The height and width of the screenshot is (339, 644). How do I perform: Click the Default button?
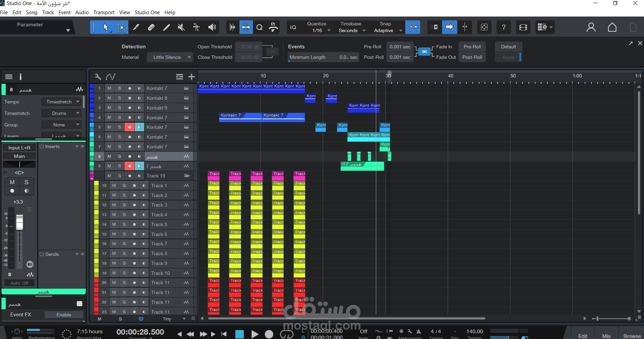coord(509,47)
